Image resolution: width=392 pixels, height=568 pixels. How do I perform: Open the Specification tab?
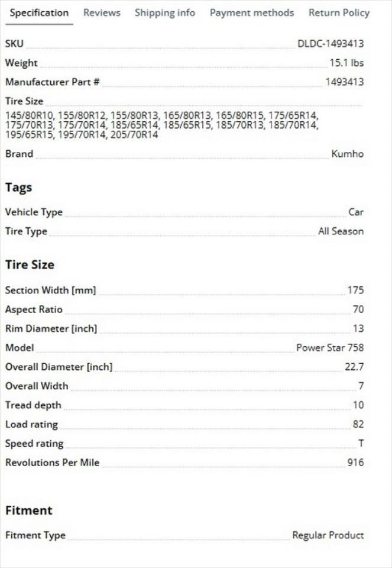(39, 12)
